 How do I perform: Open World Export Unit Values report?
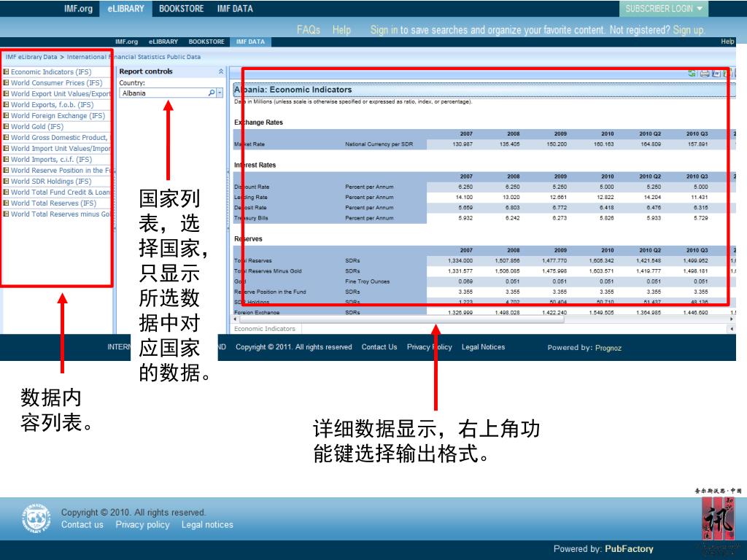(61, 94)
